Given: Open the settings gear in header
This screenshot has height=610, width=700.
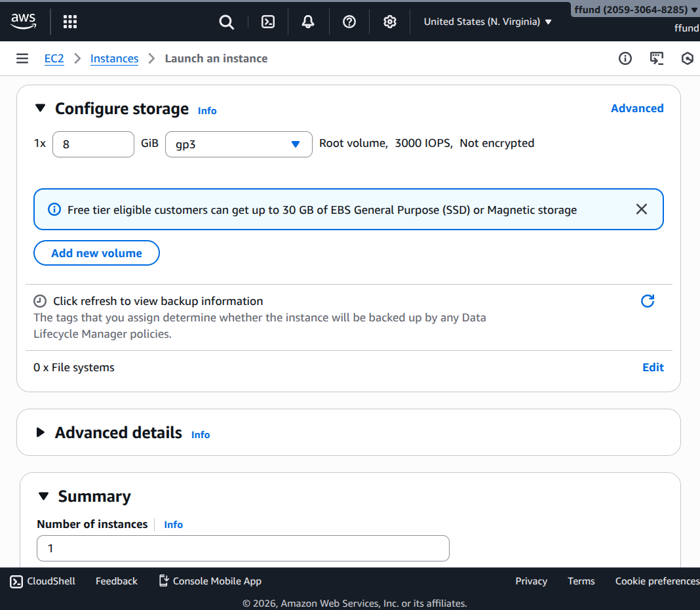Looking at the screenshot, I should (x=390, y=22).
